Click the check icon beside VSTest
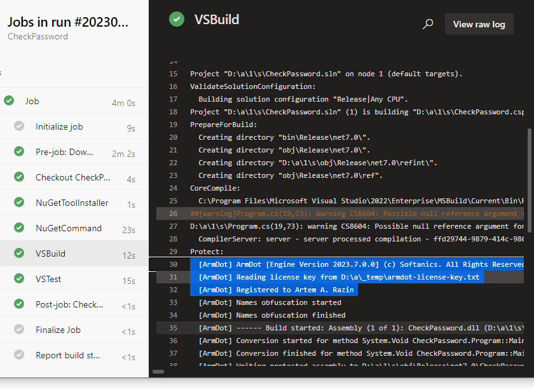Viewport: 534px width, 392px height. 19,278
